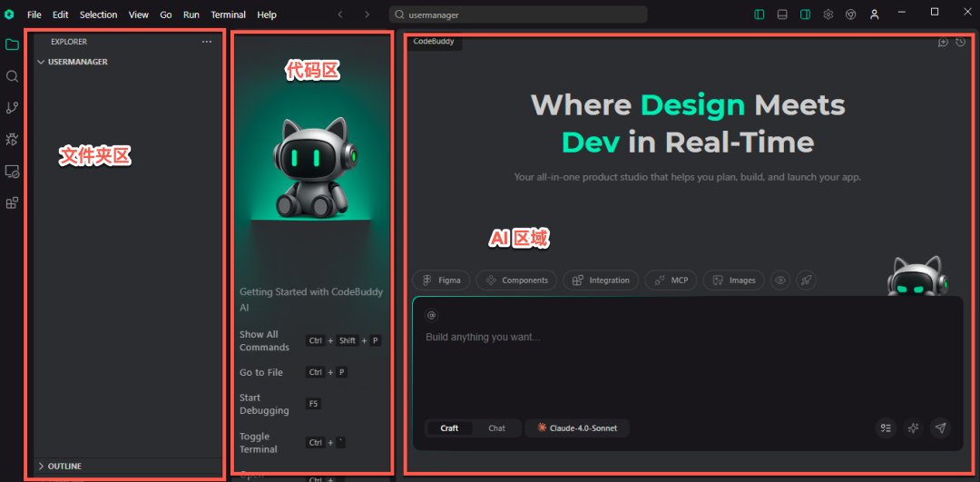
Task: Click the MCP chip button
Action: [671, 280]
